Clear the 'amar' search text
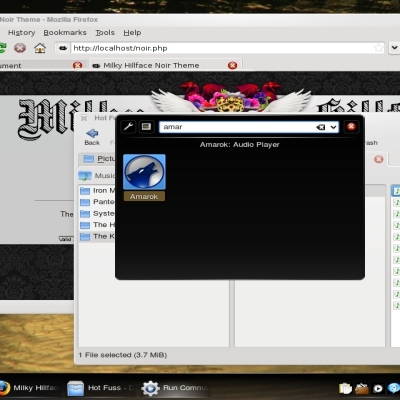Viewport: 400px width, 400px height. click(x=320, y=127)
